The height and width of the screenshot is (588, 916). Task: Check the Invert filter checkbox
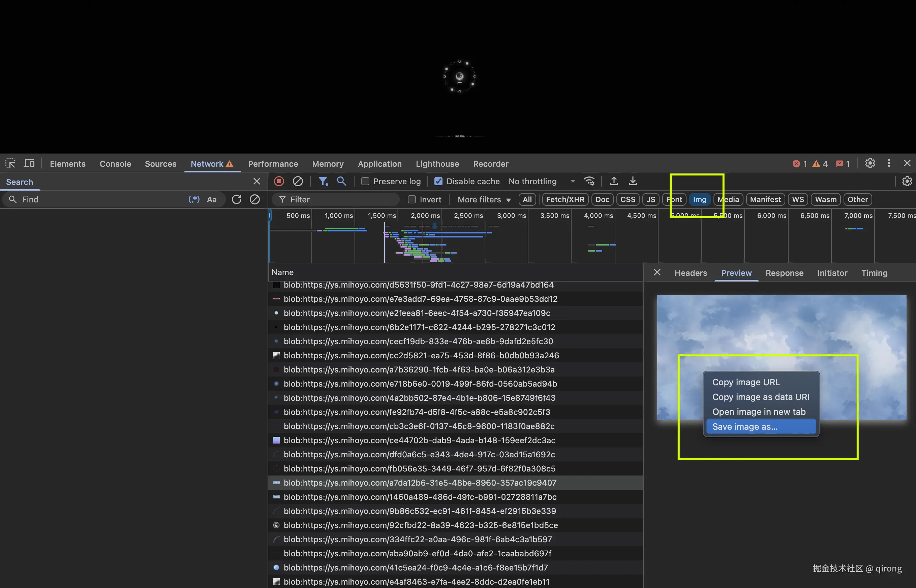(x=411, y=199)
